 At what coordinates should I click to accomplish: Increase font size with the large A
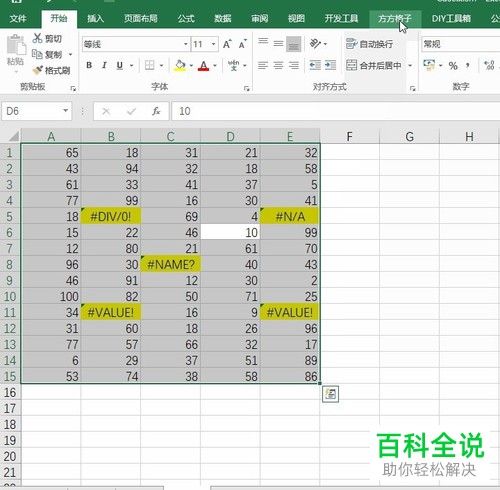point(227,44)
